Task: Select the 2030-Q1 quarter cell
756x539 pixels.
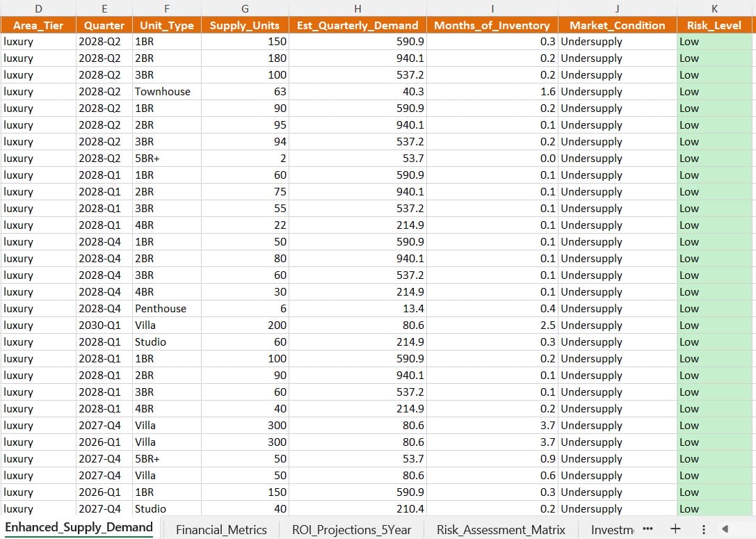Action: click(x=99, y=325)
